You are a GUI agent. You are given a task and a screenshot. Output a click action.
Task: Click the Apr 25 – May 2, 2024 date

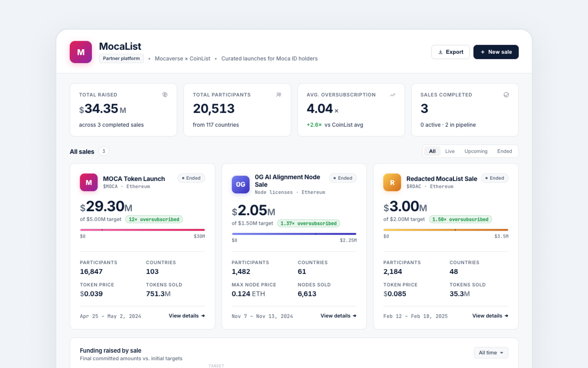(110, 316)
